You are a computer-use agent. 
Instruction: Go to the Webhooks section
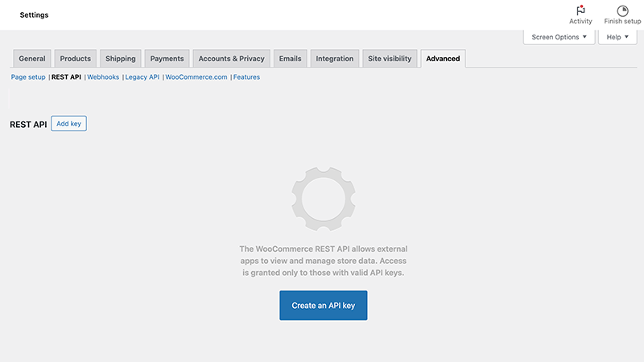[103, 77]
